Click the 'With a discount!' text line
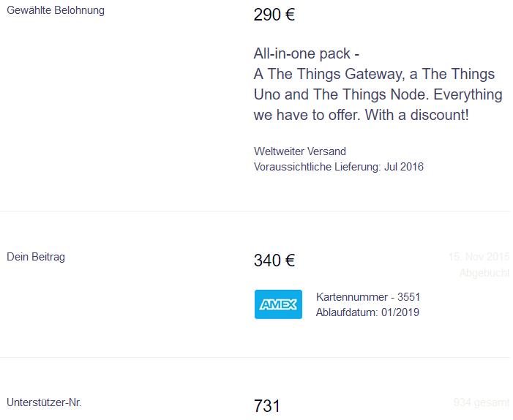This screenshot has height=420, width=513. tap(417, 115)
